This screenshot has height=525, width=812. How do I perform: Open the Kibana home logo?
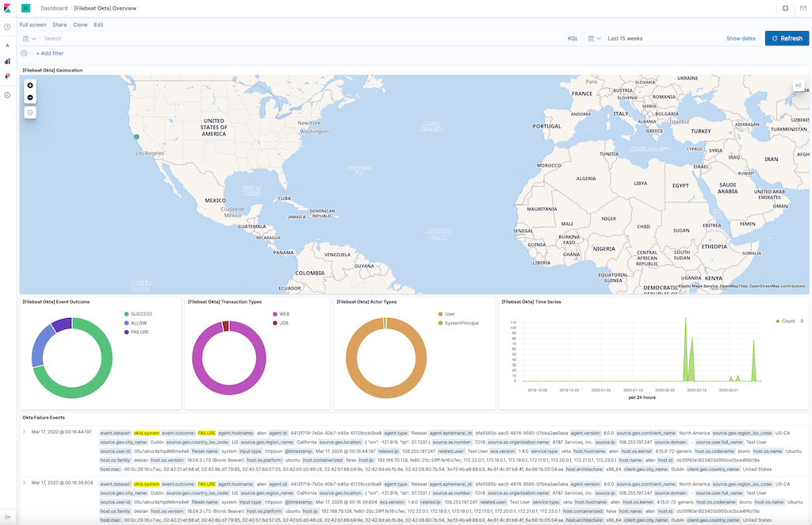pos(7,9)
